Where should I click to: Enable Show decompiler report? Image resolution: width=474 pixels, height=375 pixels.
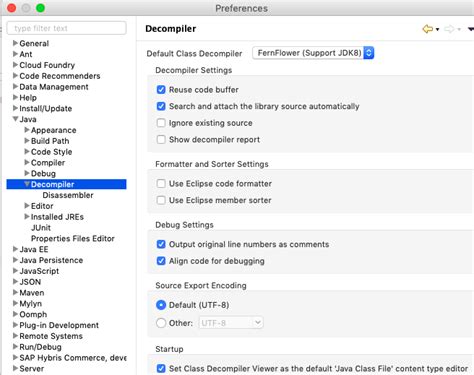tap(161, 139)
